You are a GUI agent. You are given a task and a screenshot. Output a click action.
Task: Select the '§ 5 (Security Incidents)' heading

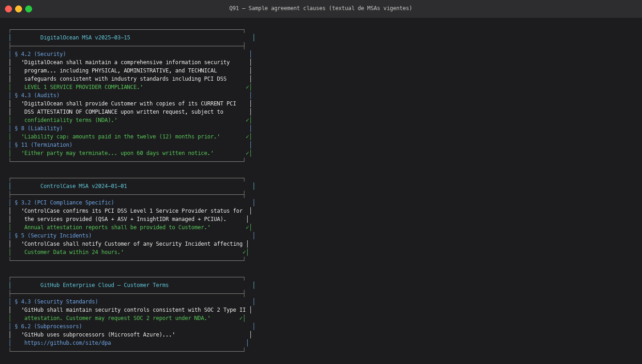pyautogui.click(x=53, y=236)
